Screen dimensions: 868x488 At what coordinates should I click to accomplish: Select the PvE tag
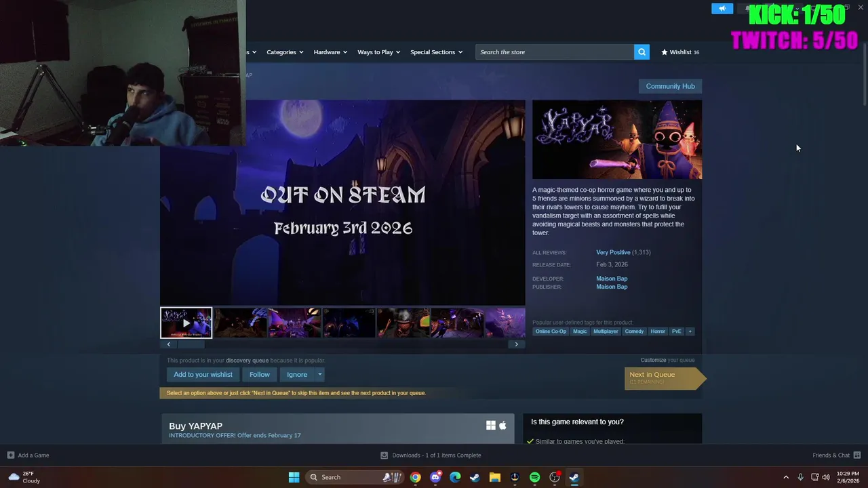click(676, 331)
